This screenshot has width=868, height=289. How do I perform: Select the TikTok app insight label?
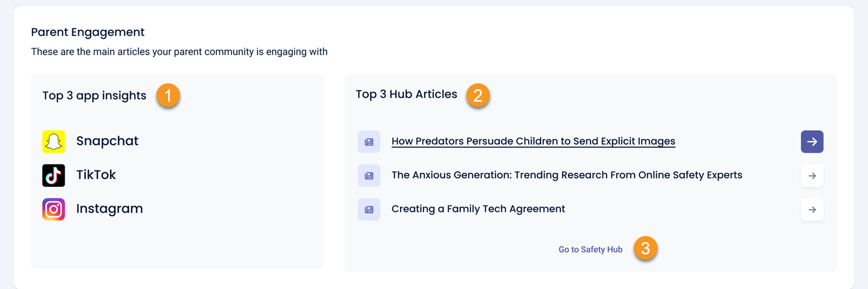tap(96, 175)
